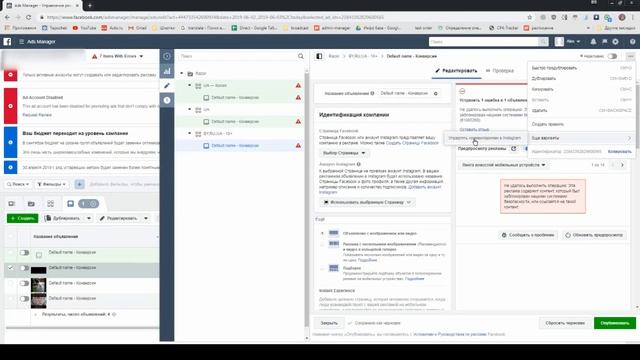
Task: Switch to the Проверка tab
Action: (x=500, y=71)
